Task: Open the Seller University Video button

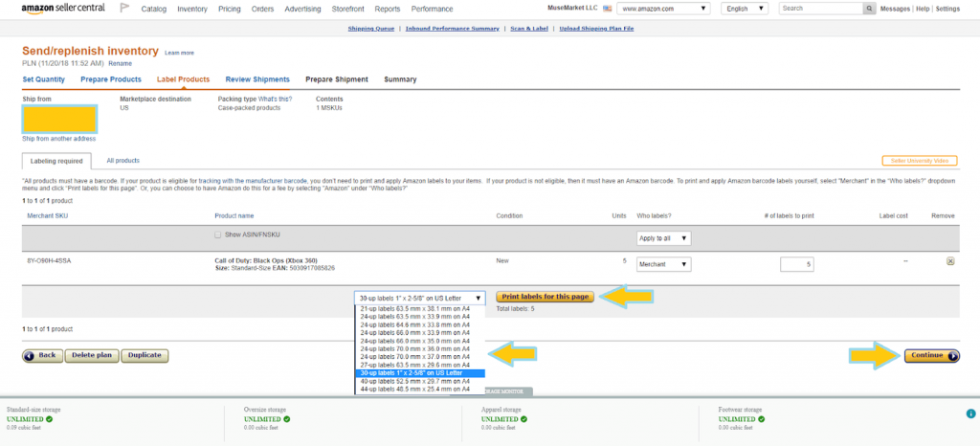Action: coord(920,161)
